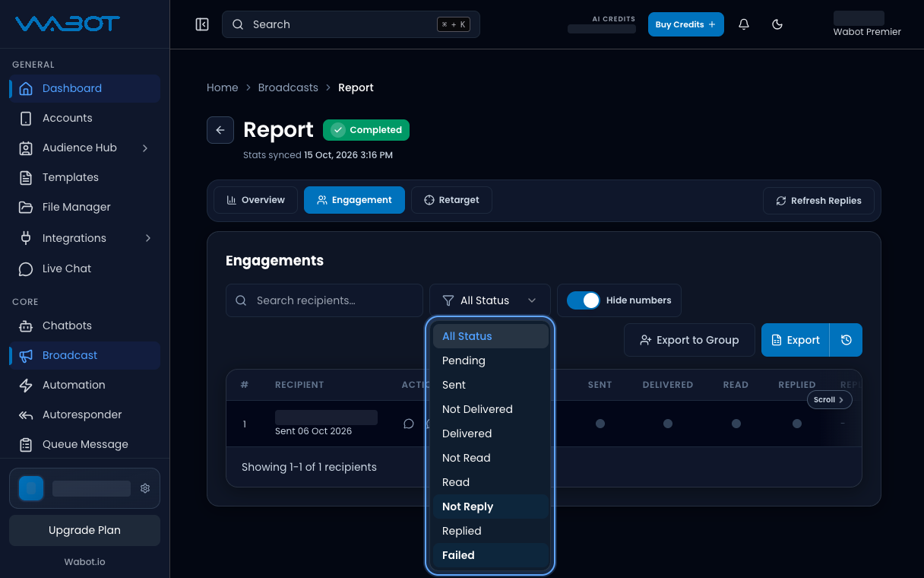Click the Completed status badge
The width and height of the screenshot is (924, 578).
click(366, 130)
